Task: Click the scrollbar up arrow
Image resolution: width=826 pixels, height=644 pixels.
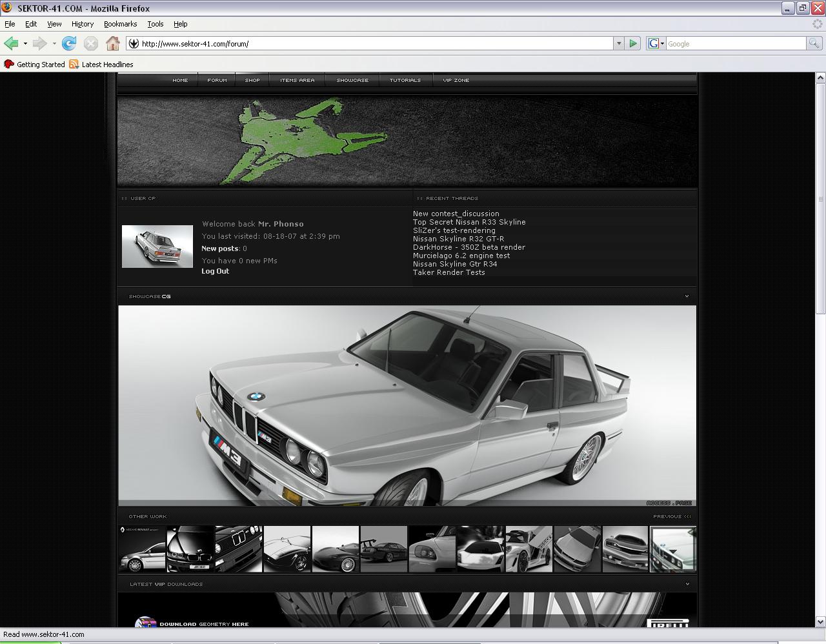Action: click(820, 78)
